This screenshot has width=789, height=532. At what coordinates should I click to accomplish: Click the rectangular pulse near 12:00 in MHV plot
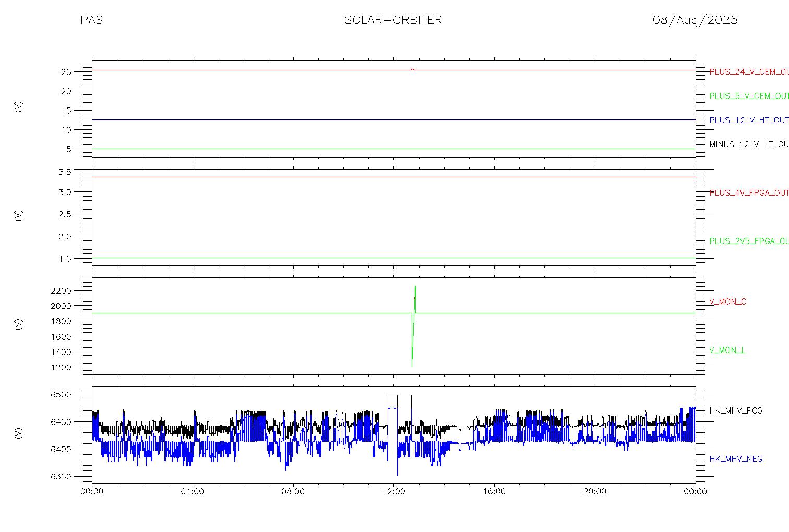tap(392, 402)
